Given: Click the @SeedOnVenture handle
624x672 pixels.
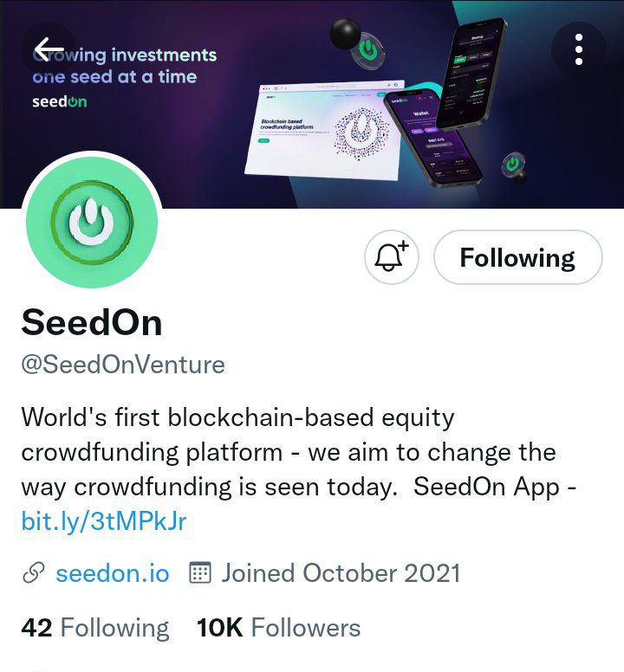Looking at the screenshot, I should pos(123,365).
